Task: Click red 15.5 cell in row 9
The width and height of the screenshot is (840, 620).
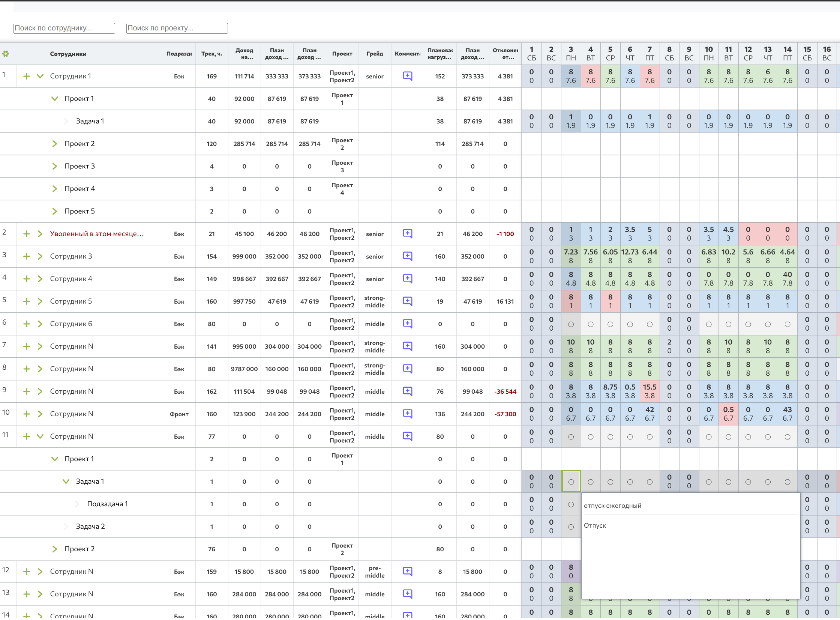Action: [649, 391]
